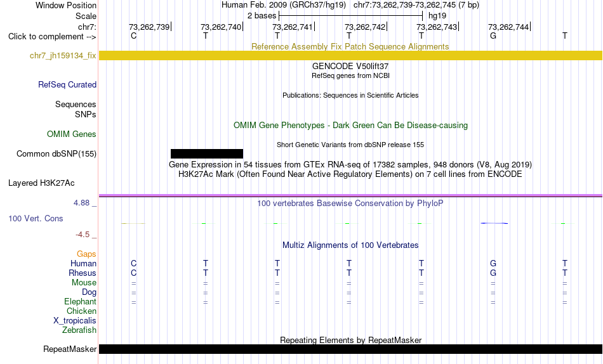Image resolution: width=603 pixels, height=364 pixels.
Task: Select the Human species label
Action: pyautogui.click(x=83, y=264)
